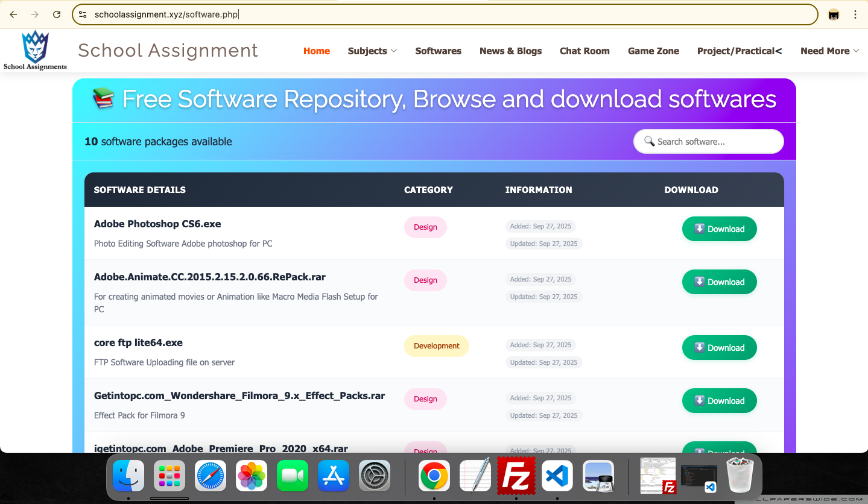Click the browser address bar
Viewport: 868px width, 504px height.
click(445, 14)
